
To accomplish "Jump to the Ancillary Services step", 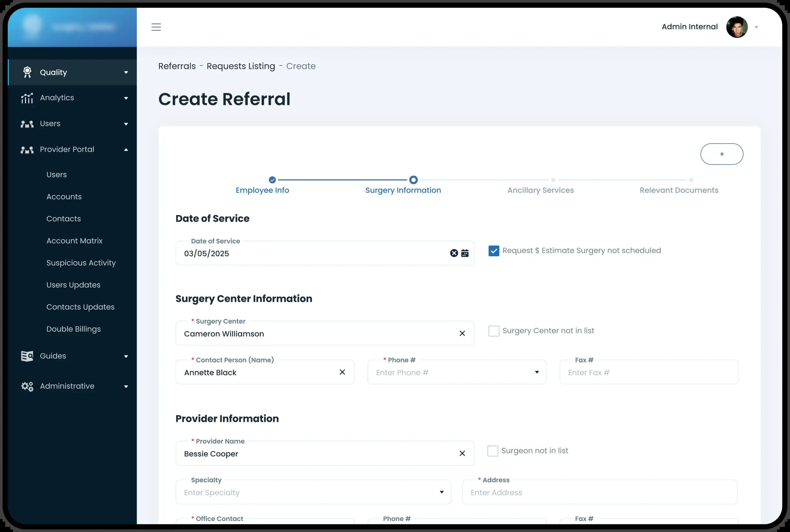I will click(540, 190).
